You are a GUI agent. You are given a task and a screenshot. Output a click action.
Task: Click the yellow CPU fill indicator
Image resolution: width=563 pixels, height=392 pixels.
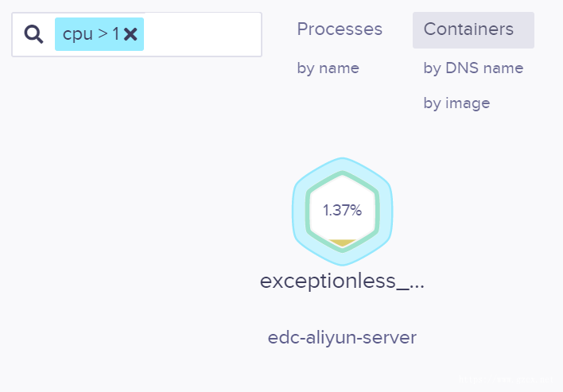pyautogui.click(x=343, y=243)
